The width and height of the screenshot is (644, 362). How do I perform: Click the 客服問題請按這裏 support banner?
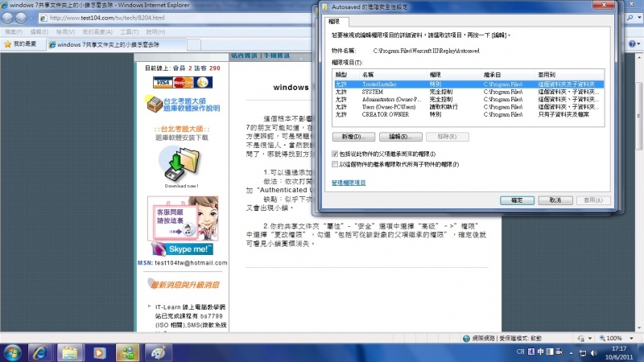183,218
